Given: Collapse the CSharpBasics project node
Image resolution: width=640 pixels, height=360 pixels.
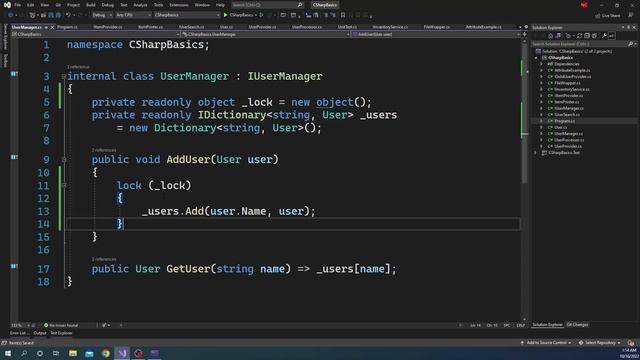Looking at the screenshot, I should coord(536,58).
